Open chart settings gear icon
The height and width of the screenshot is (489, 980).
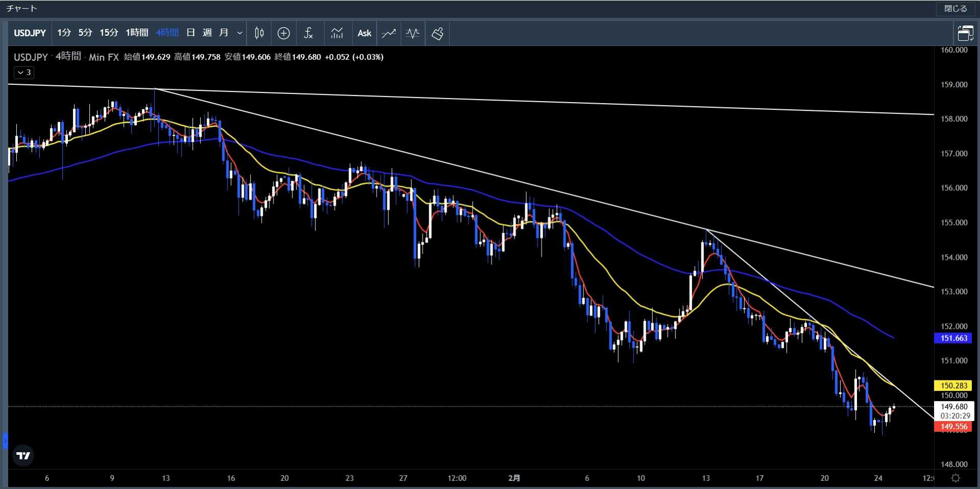[x=955, y=478]
